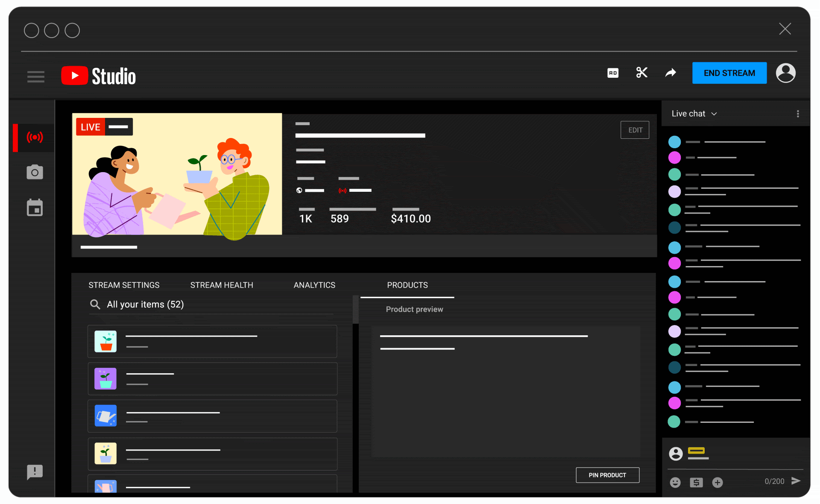This screenshot has height=504, width=820.
Task: Click the first plant product thumbnail in list
Action: [105, 341]
